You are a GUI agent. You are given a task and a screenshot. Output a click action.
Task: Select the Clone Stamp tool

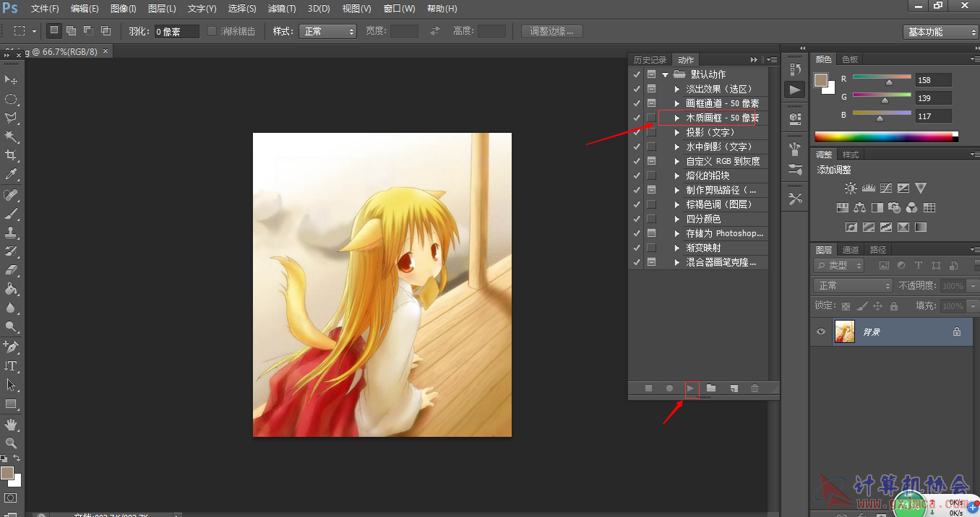pyautogui.click(x=11, y=233)
